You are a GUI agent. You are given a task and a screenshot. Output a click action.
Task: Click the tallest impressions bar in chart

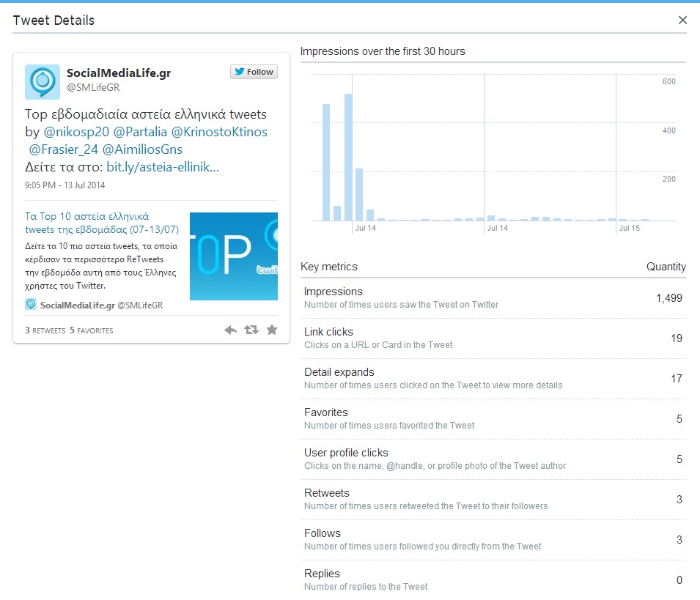point(348,157)
